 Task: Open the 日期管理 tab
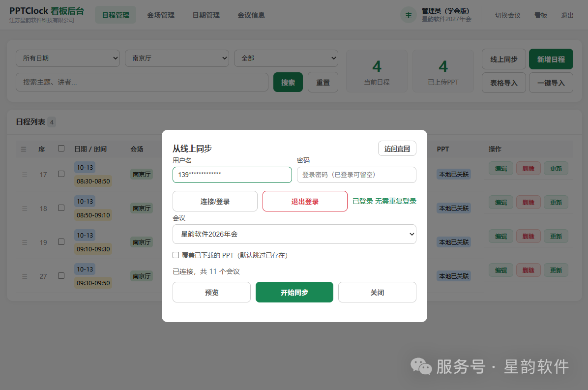pos(206,15)
